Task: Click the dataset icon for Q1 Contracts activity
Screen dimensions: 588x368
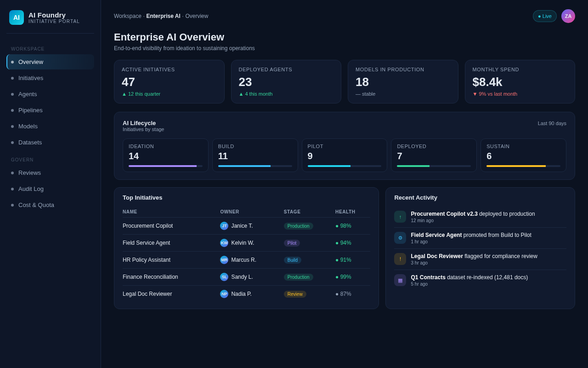Action: (400, 280)
